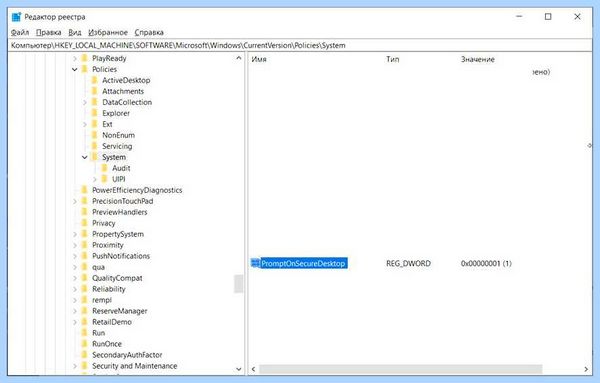Click the PowerEfficiencyDiagnostics folder icon
The image size is (600, 383).
pyautogui.click(x=85, y=190)
